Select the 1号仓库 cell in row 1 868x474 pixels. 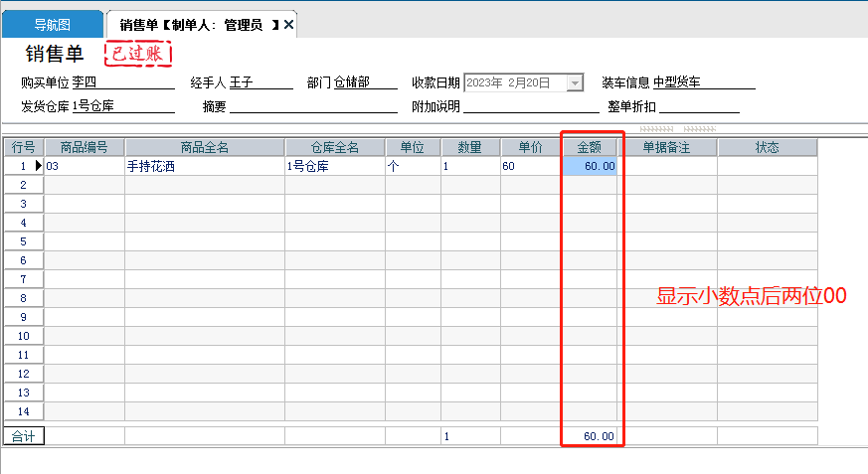(335, 166)
